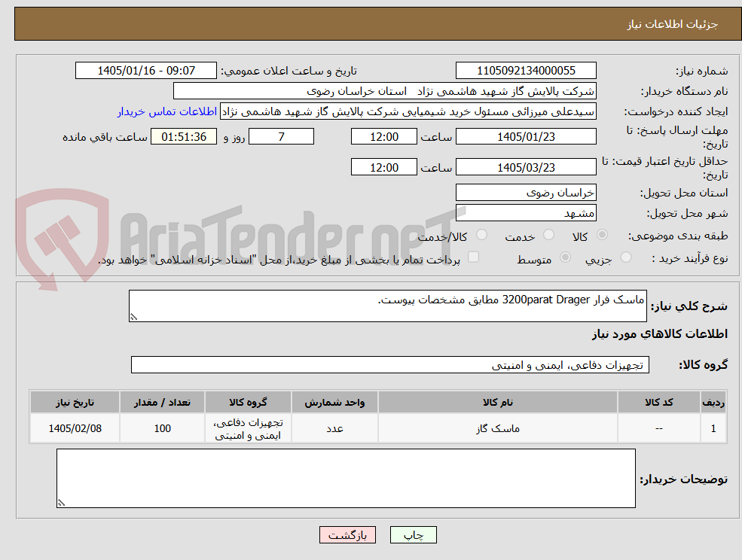Click the resize handle of description box

tap(133, 318)
